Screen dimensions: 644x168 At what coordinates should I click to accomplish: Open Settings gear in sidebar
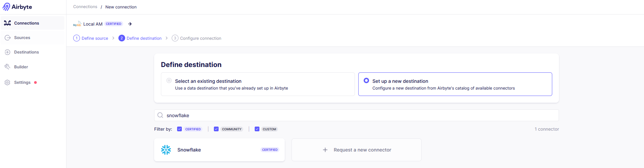(7, 82)
